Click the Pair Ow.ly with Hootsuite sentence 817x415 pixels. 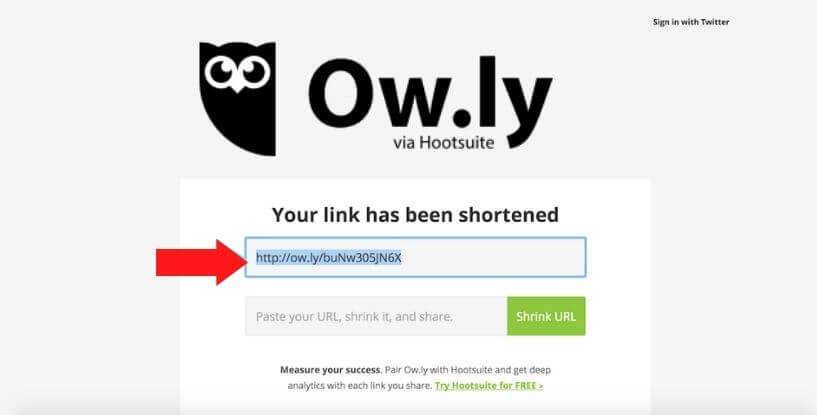(468, 370)
